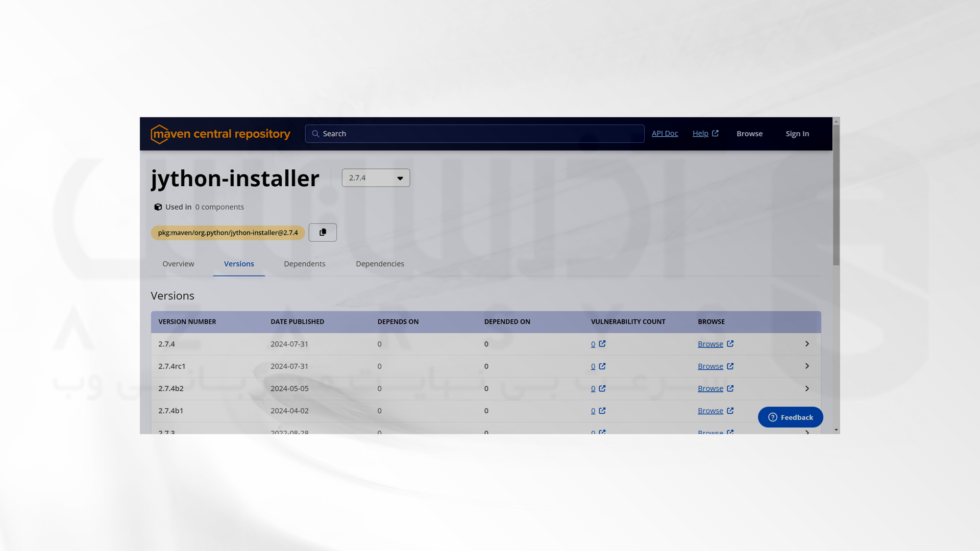
Task: Click the Browse external icon in row 2.7.4rc1
Action: coord(730,366)
